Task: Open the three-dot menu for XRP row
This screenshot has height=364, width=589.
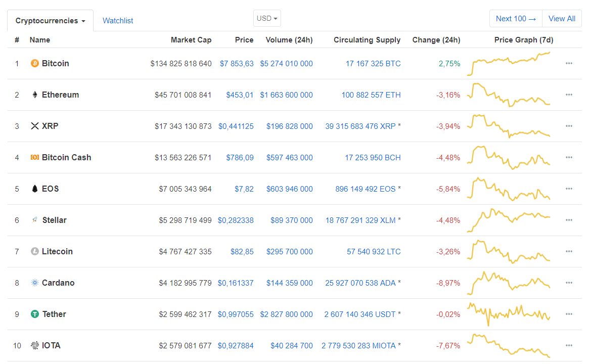Action: pyautogui.click(x=569, y=126)
